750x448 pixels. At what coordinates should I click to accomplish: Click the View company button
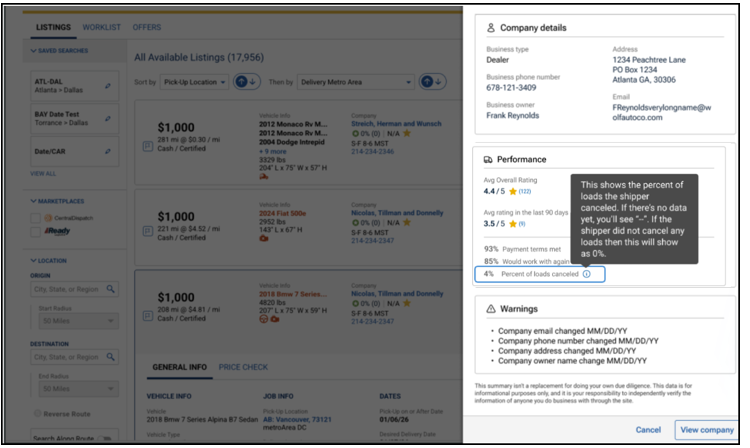tap(706, 430)
